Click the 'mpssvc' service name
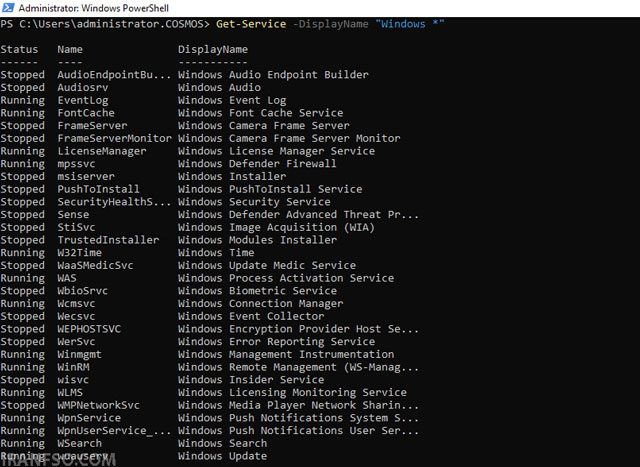Viewport: 640px width, 467px height. tap(76, 164)
